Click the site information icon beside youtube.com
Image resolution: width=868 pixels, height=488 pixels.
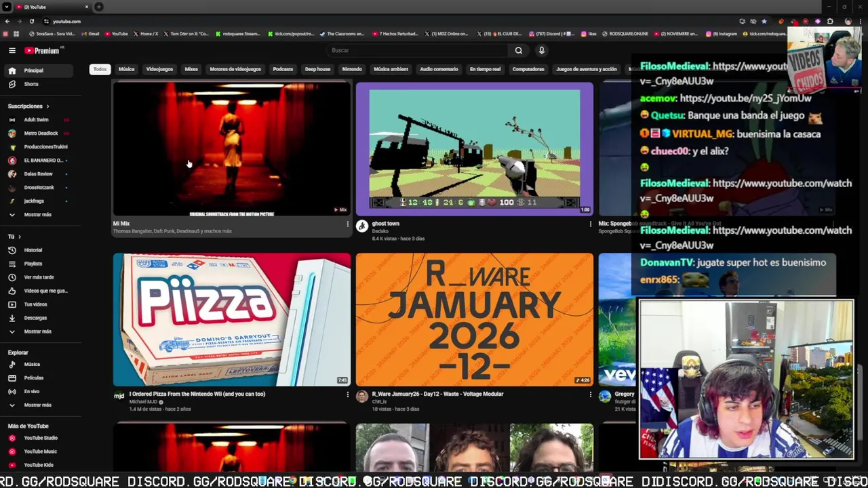(46, 21)
